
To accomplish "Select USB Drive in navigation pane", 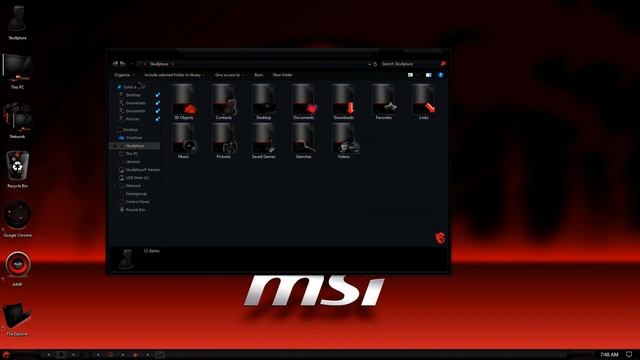I will [135, 178].
